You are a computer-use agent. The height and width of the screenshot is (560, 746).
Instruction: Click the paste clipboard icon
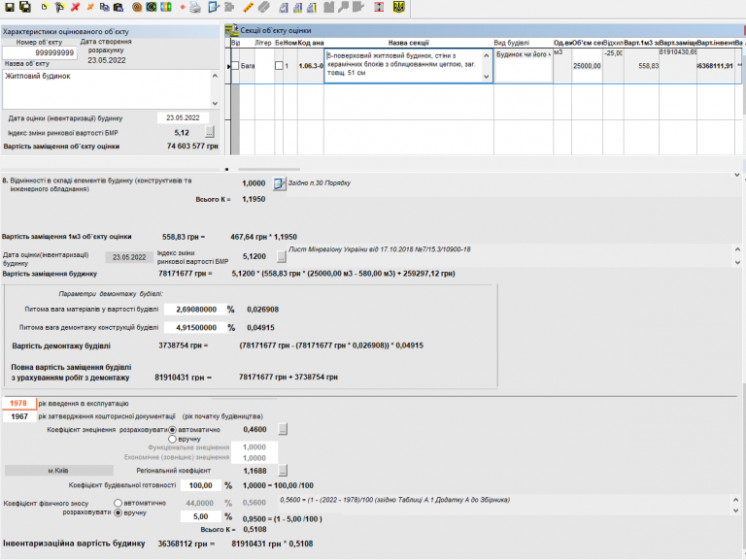click(119, 7)
